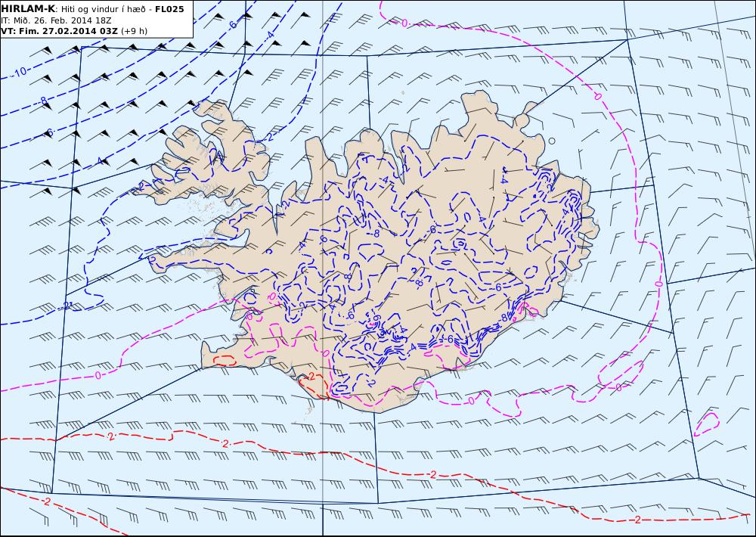Click the FL025 flight level label
Screen dimensions: 756x537
click(x=169, y=9)
